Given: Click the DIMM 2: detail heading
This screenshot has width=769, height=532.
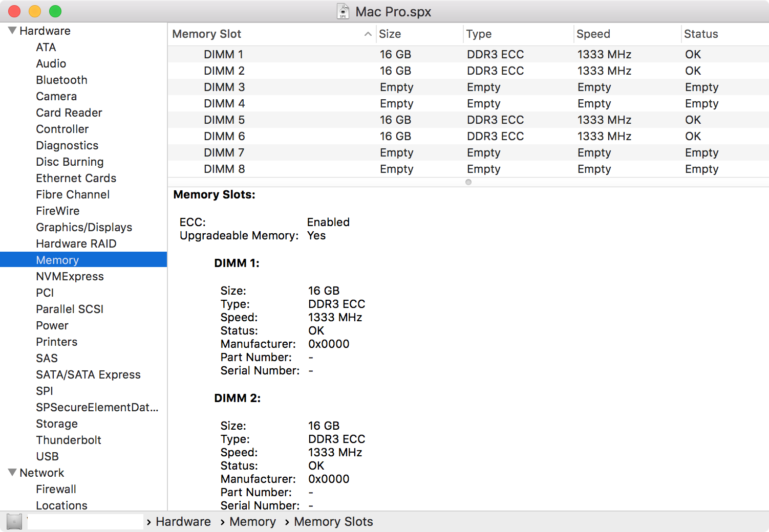Looking at the screenshot, I should pyautogui.click(x=237, y=398).
